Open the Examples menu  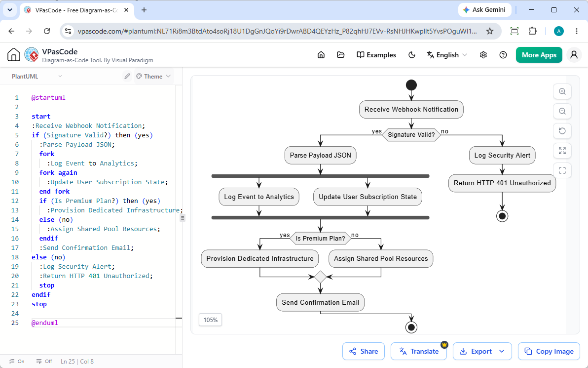[x=376, y=55]
